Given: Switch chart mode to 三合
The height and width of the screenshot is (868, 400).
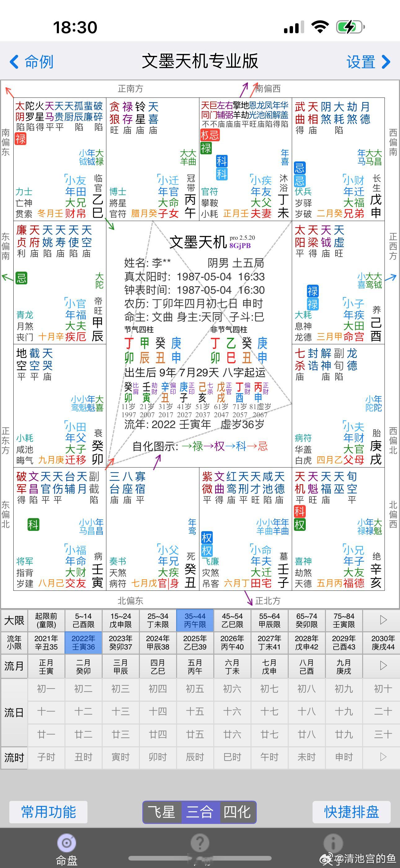Looking at the screenshot, I should coord(200,812).
